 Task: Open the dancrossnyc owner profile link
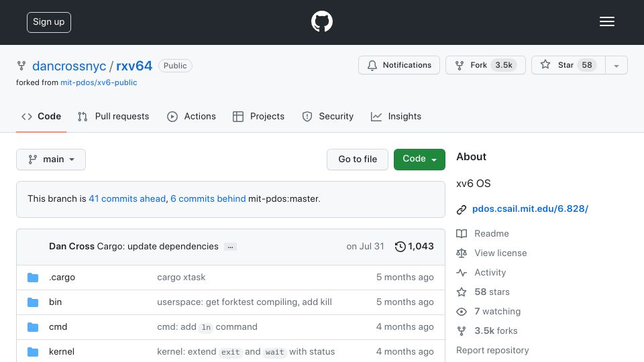point(69,66)
